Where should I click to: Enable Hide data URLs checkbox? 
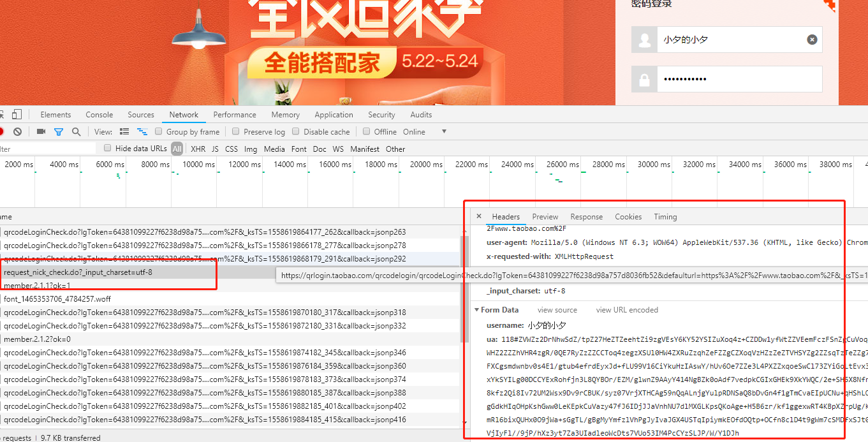[x=108, y=148]
